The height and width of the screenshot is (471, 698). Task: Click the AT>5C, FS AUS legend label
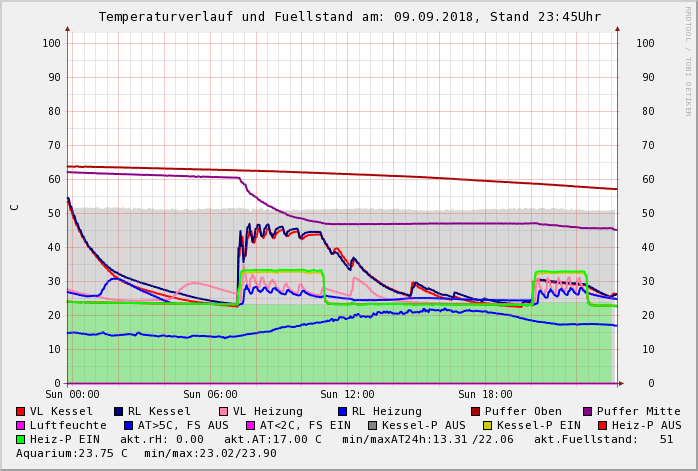pos(183,425)
